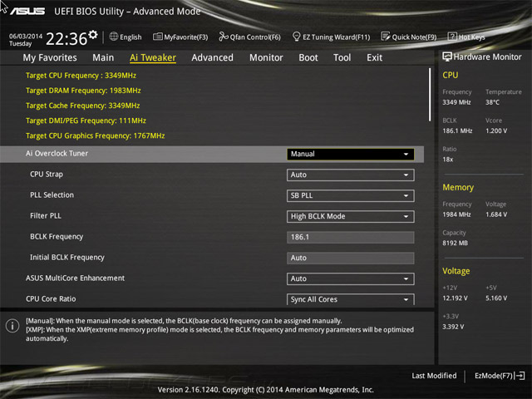The image size is (532, 399).
Task: Click the English language button
Action: (x=126, y=37)
